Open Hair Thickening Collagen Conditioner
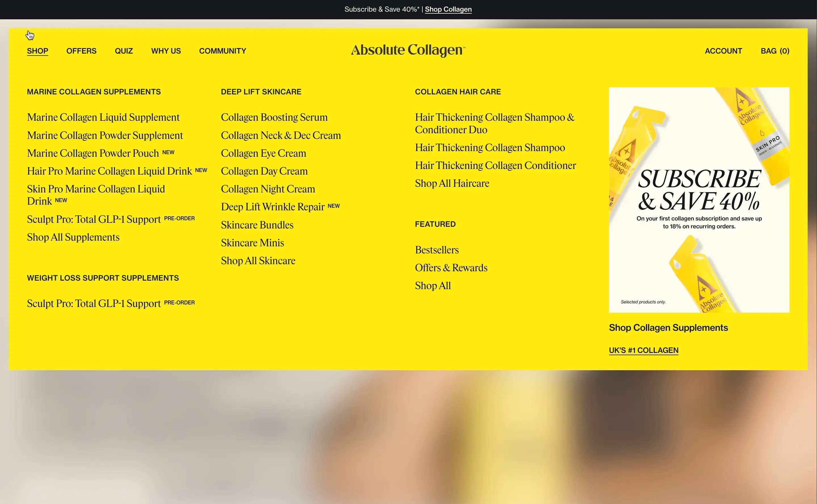The height and width of the screenshot is (504, 817). [495, 166]
